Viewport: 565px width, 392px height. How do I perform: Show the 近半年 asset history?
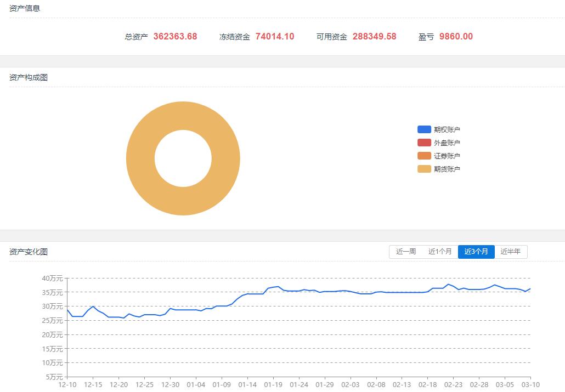tap(511, 252)
